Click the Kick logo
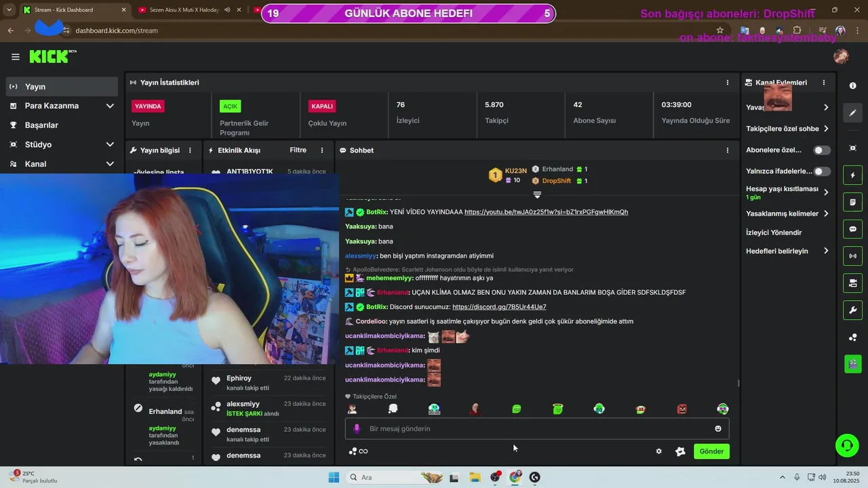 coord(52,57)
